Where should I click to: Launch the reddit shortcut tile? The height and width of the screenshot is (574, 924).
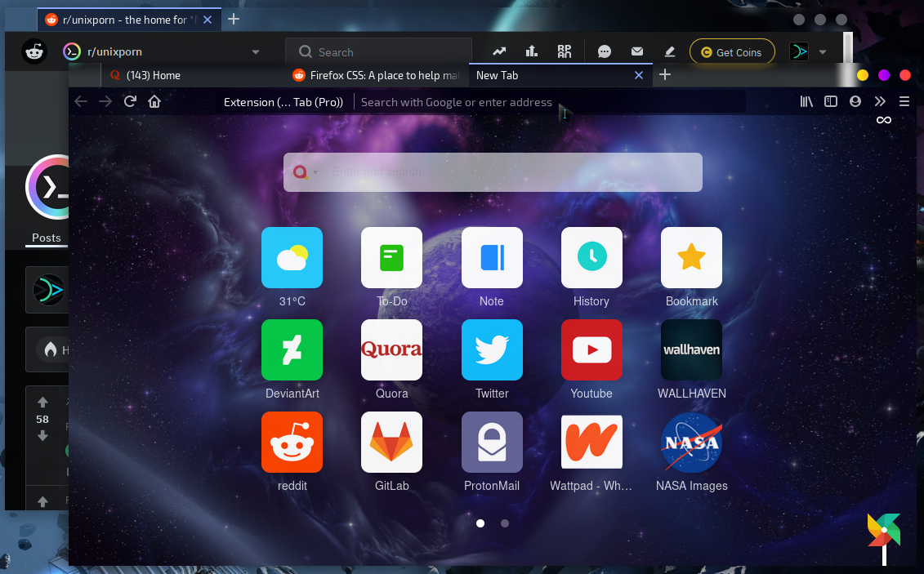292,442
